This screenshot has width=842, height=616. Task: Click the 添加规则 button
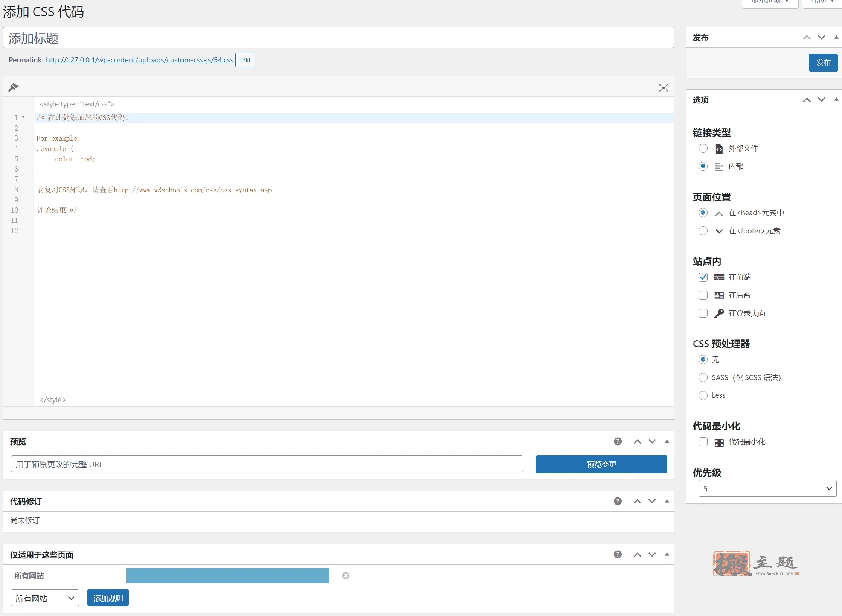coord(108,598)
